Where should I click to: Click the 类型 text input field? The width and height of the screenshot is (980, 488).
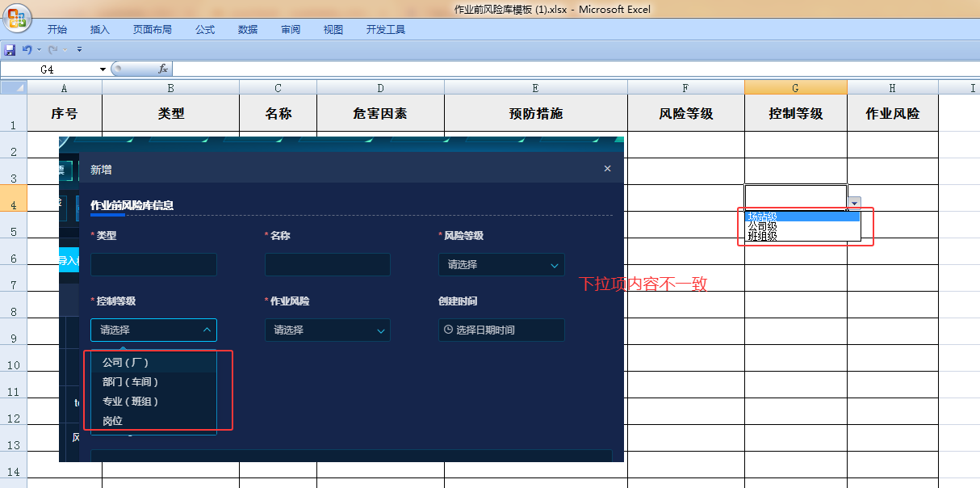click(x=153, y=265)
